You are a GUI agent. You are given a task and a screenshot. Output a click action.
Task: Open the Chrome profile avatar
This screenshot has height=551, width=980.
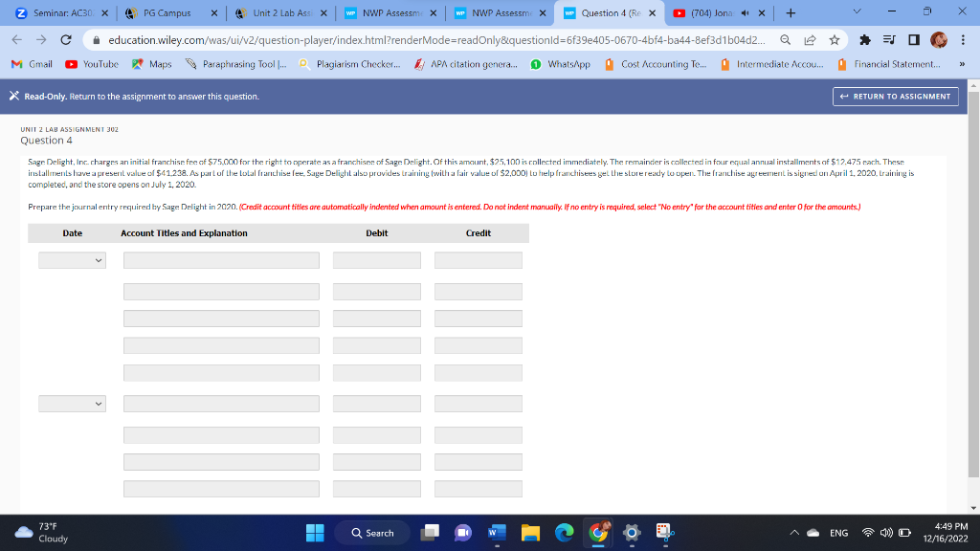[938, 40]
